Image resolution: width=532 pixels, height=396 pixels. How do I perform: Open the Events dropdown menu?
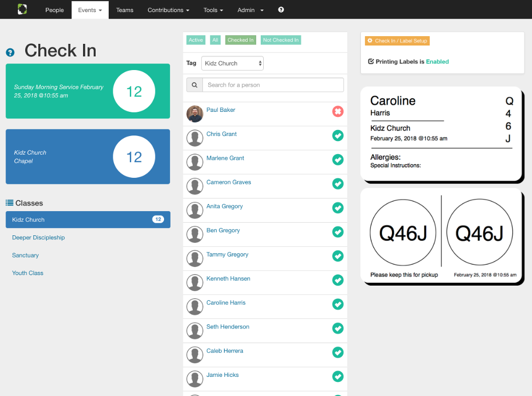[x=90, y=10]
